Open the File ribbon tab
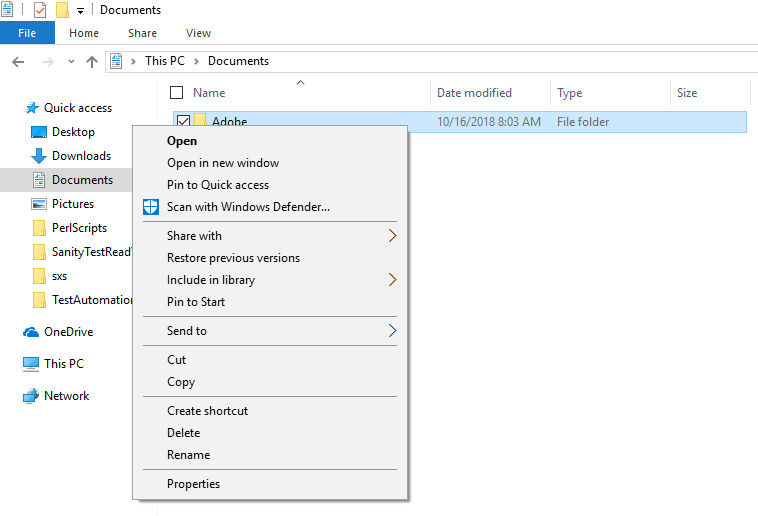758x516 pixels. pyautogui.click(x=27, y=33)
